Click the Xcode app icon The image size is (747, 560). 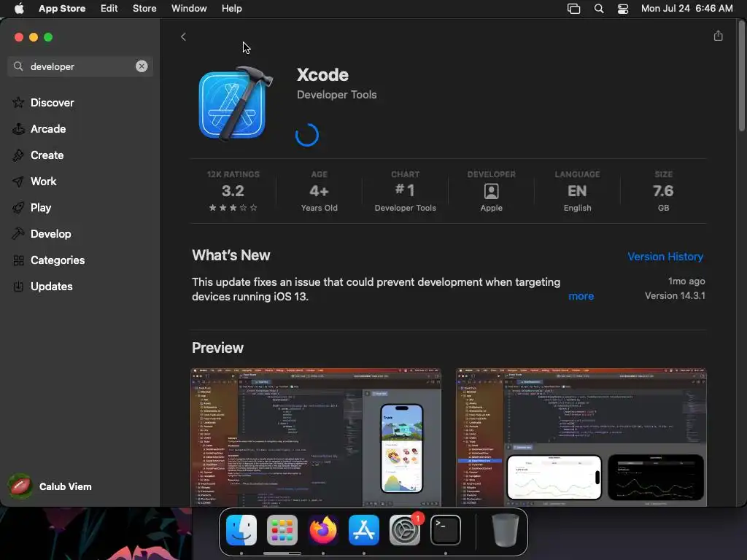[235, 104]
